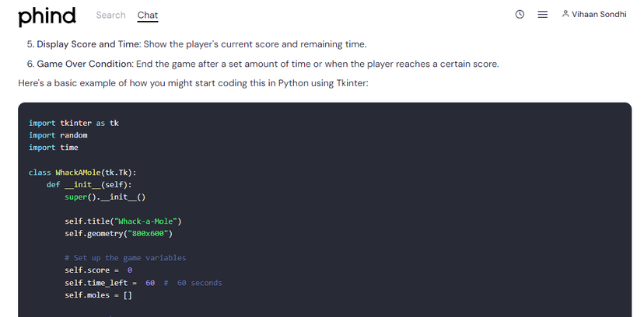Click the self.title "Whack-a-Mole" line

123,221
